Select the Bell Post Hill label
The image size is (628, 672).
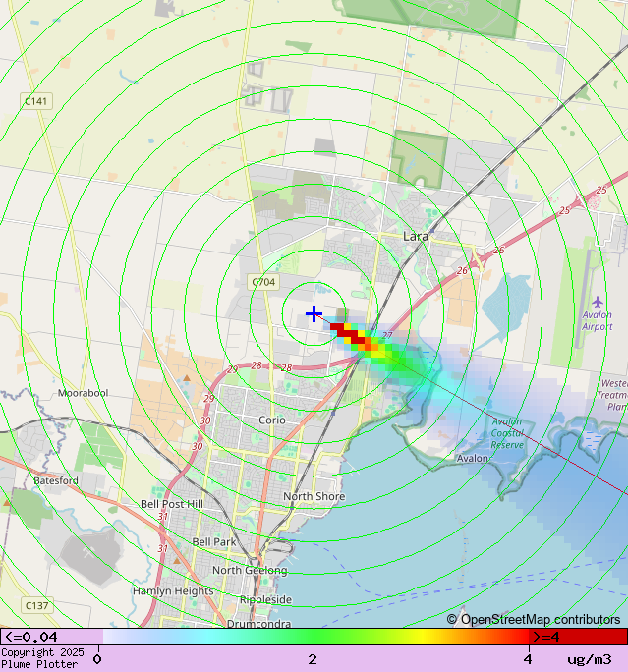point(172,504)
